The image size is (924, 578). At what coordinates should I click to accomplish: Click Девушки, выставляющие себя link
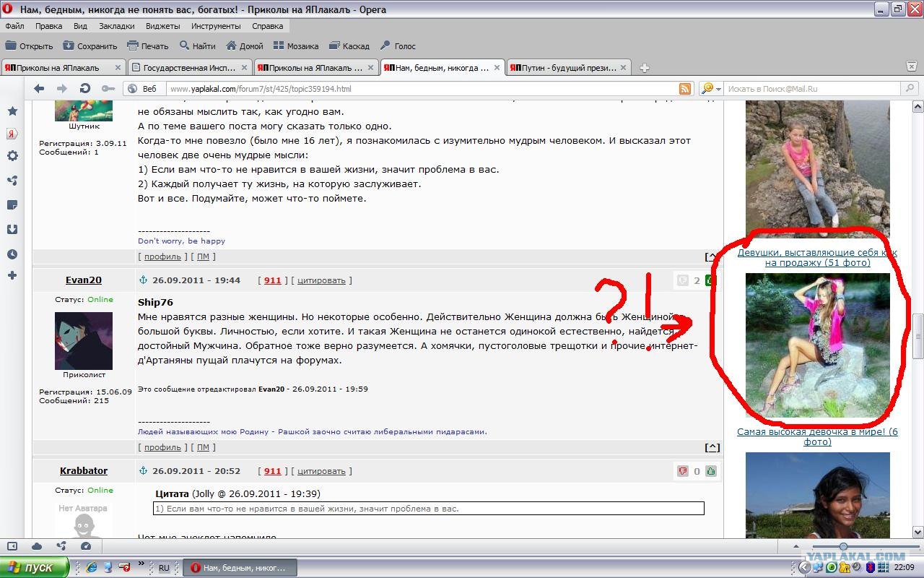817,257
